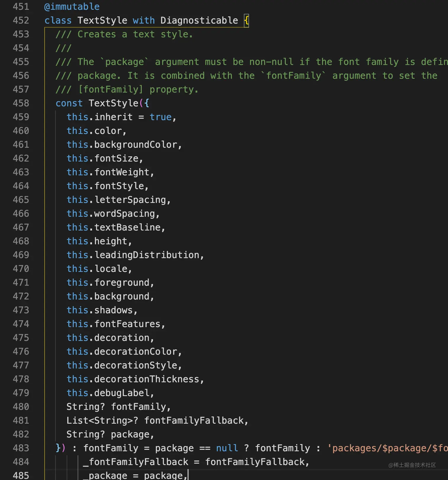Click the `package` word in line 455 comment
The height and width of the screenshot is (480, 448).
point(124,62)
